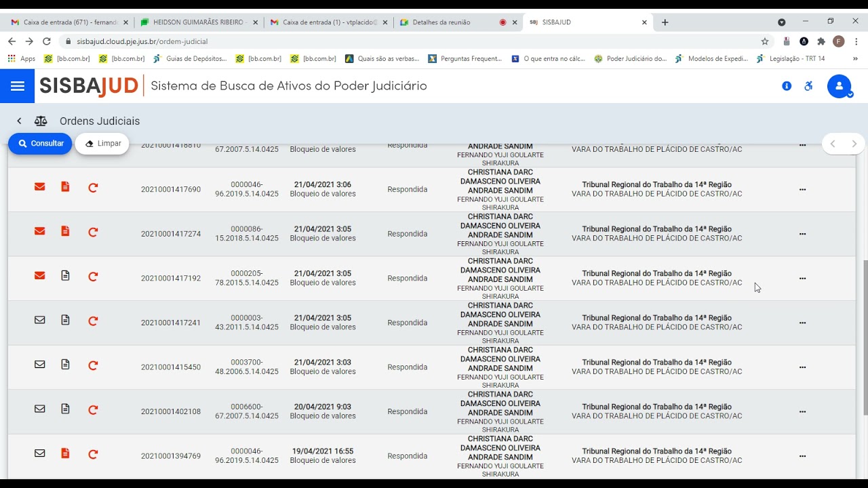Open document icon for order 20210001417690
This screenshot has width=868, height=488.
[x=65, y=186]
